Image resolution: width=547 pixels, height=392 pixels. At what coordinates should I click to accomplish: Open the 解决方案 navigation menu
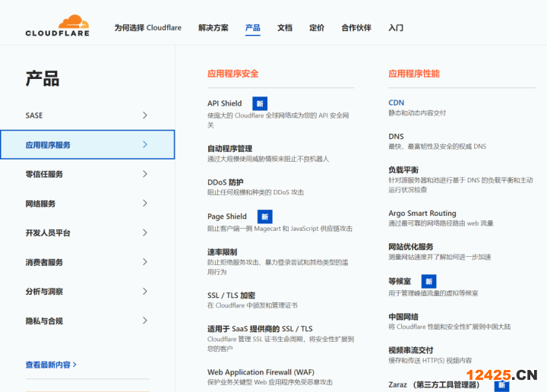click(213, 28)
